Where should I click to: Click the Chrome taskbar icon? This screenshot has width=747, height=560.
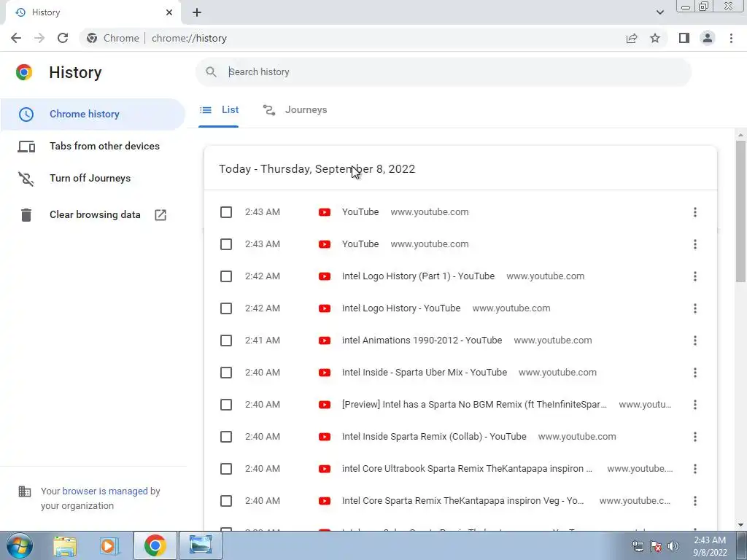155,545
